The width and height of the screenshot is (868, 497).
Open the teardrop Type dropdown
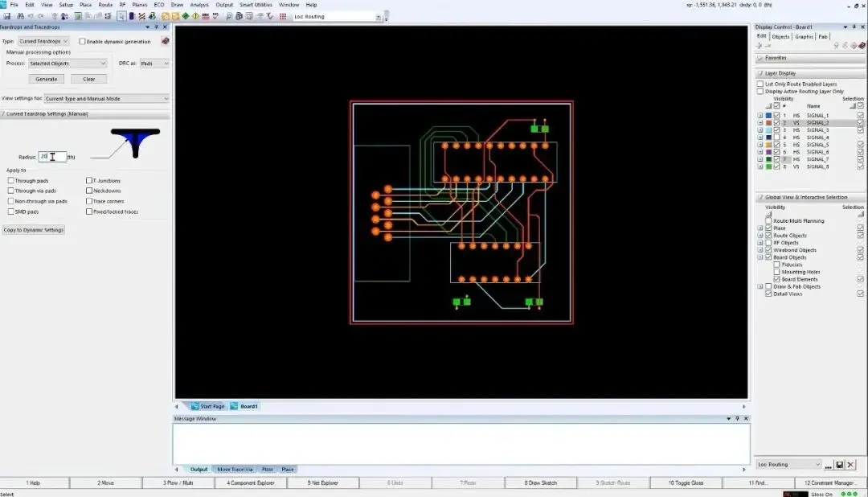pyautogui.click(x=43, y=41)
